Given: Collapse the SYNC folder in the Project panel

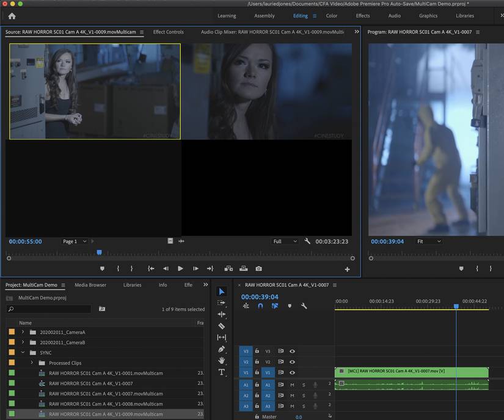Looking at the screenshot, I should [23, 352].
